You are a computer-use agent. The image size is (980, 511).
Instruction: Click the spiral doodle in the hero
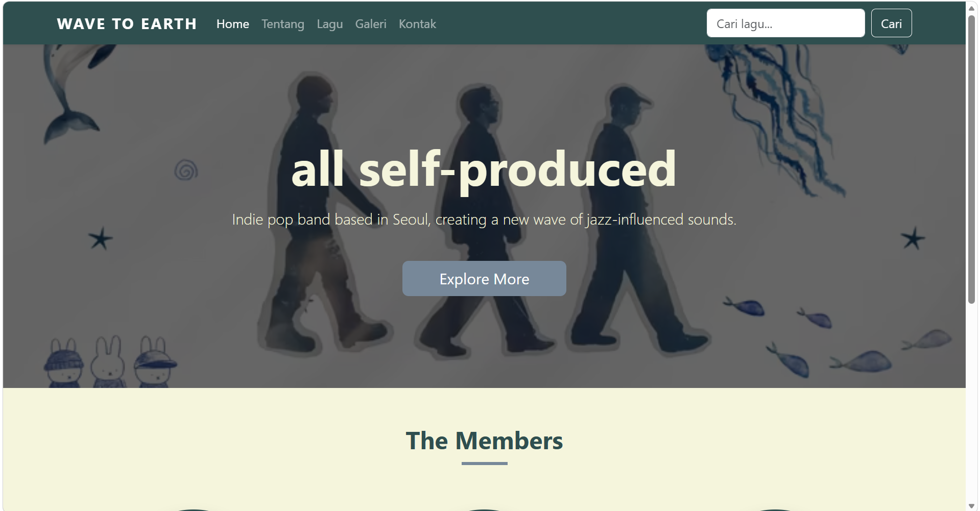point(186,170)
